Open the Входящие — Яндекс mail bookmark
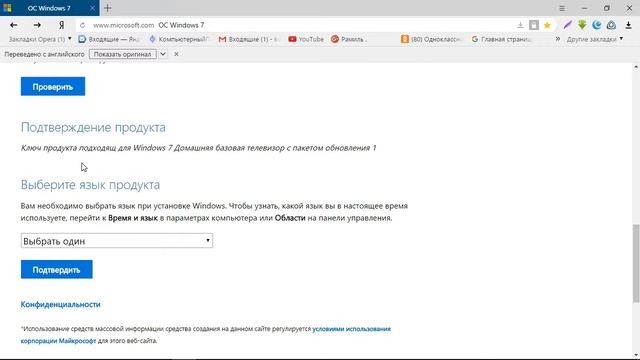Image resolution: width=640 pixels, height=360 pixels. point(109,39)
